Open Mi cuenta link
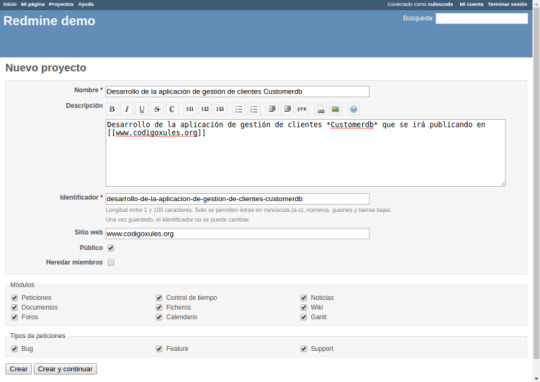The height and width of the screenshot is (382, 540). click(471, 4)
